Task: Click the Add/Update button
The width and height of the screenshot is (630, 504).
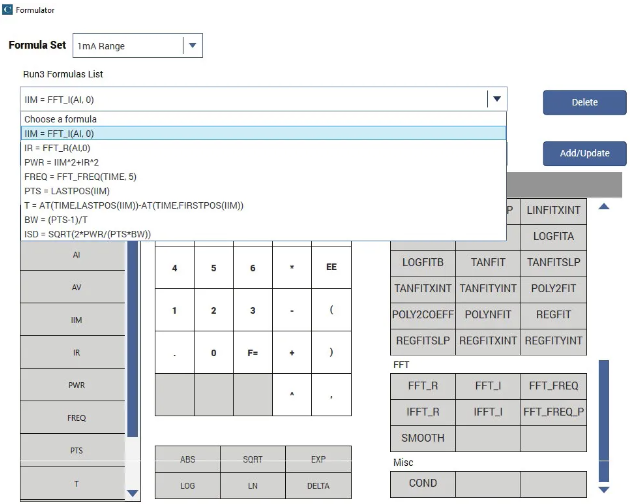Action: (585, 153)
